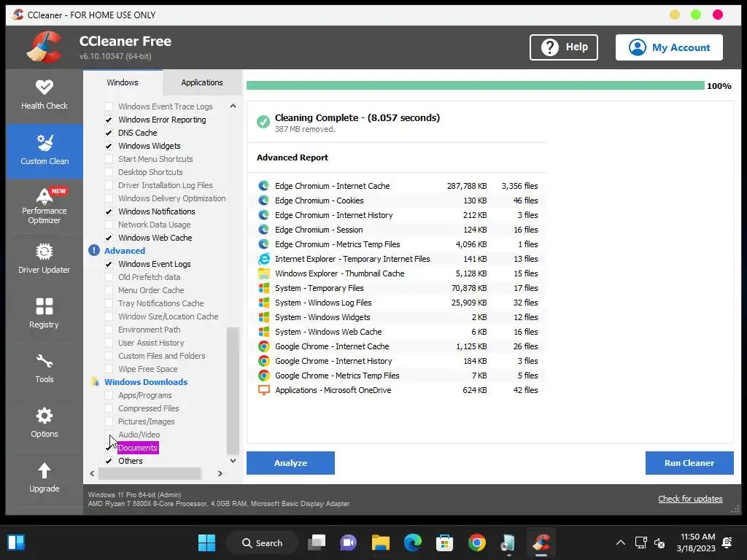Click the Check for updates link
747x560 pixels.
click(690, 499)
